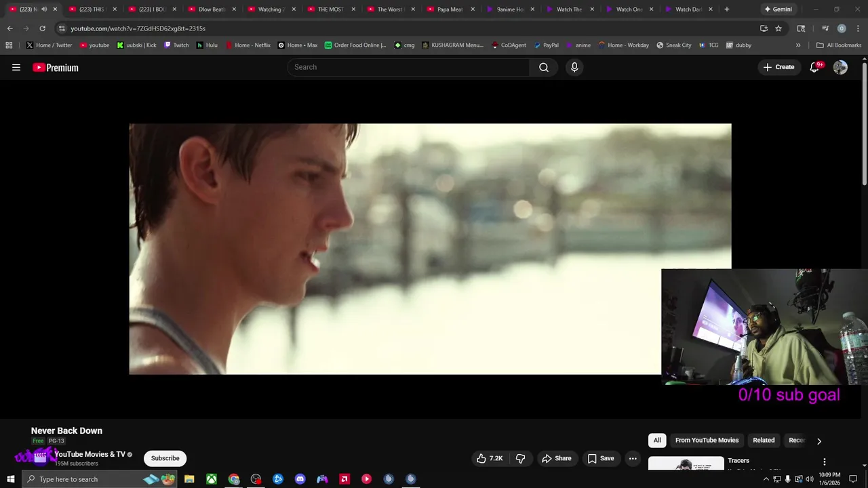
Task: Like the video with 7.2K thumbs up
Action: coord(490,459)
